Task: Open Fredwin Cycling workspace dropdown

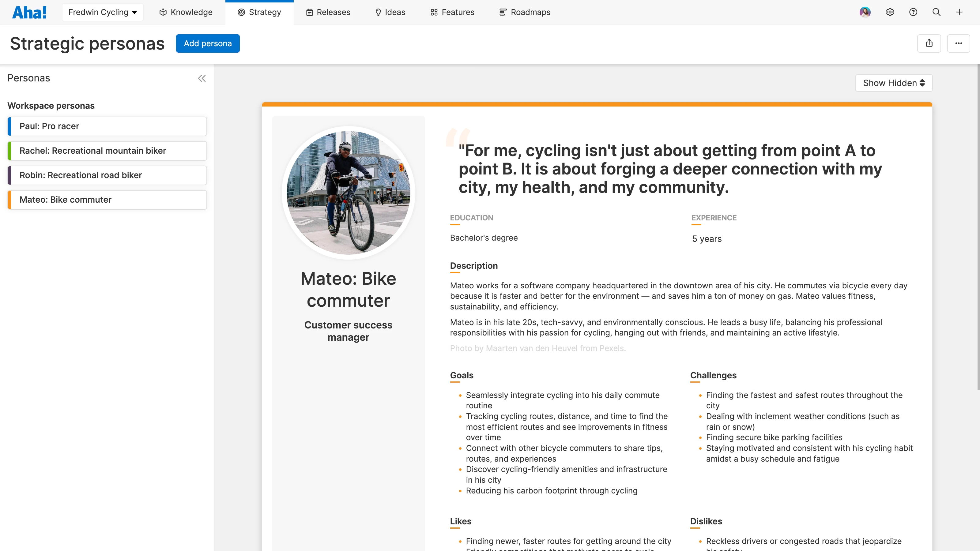Action: 102,12
